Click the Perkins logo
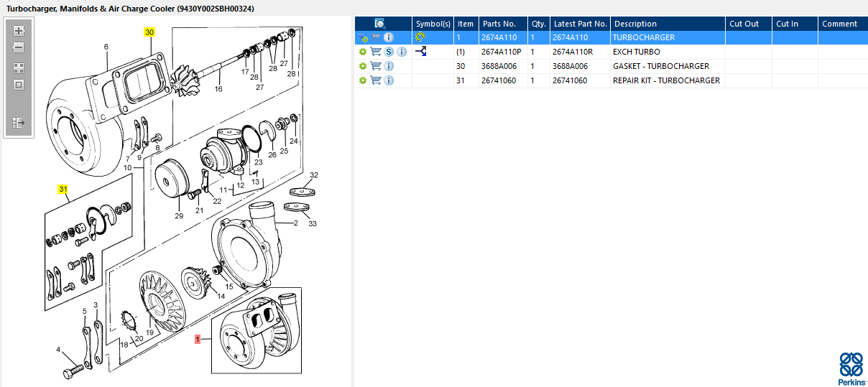Viewport: 868px width, 387px height. [851, 368]
